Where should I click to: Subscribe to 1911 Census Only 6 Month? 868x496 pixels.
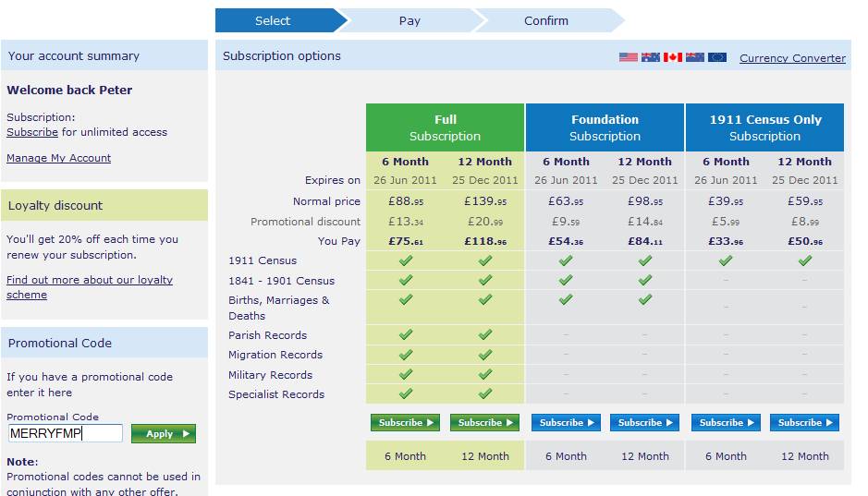tap(726, 422)
